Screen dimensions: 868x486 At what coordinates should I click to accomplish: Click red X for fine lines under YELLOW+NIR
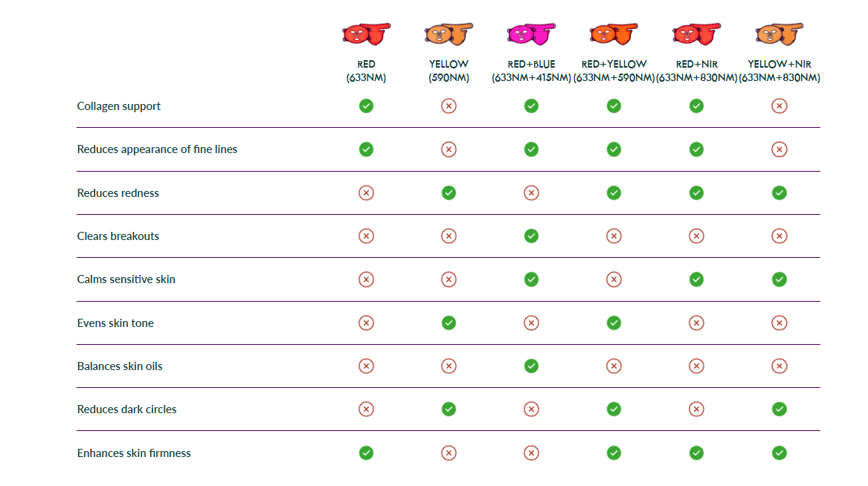[x=779, y=149]
